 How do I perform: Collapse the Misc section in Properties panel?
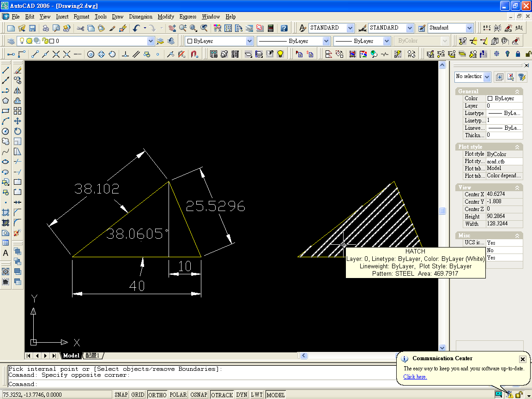coord(517,236)
